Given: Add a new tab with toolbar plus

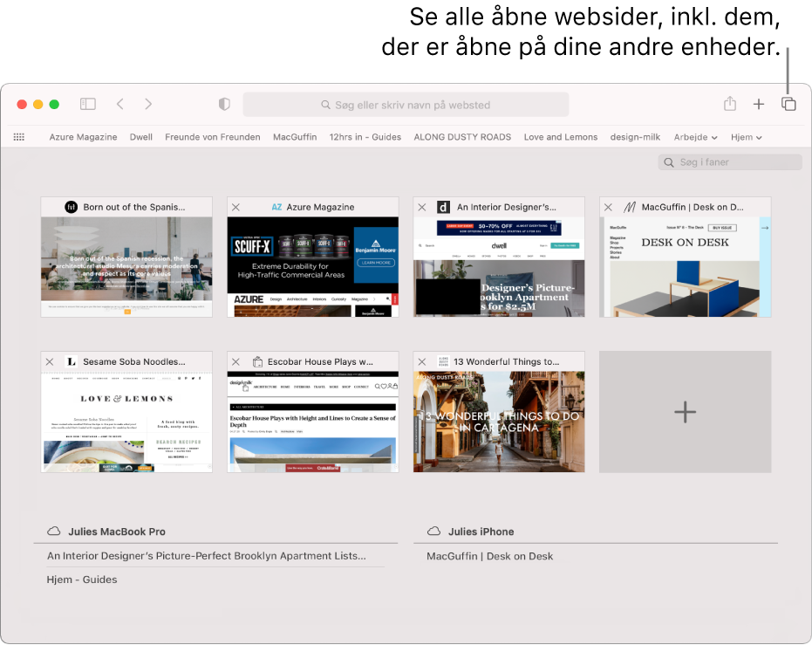Looking at the screenshot, I should pyautogui.click(x=759, y=104).
